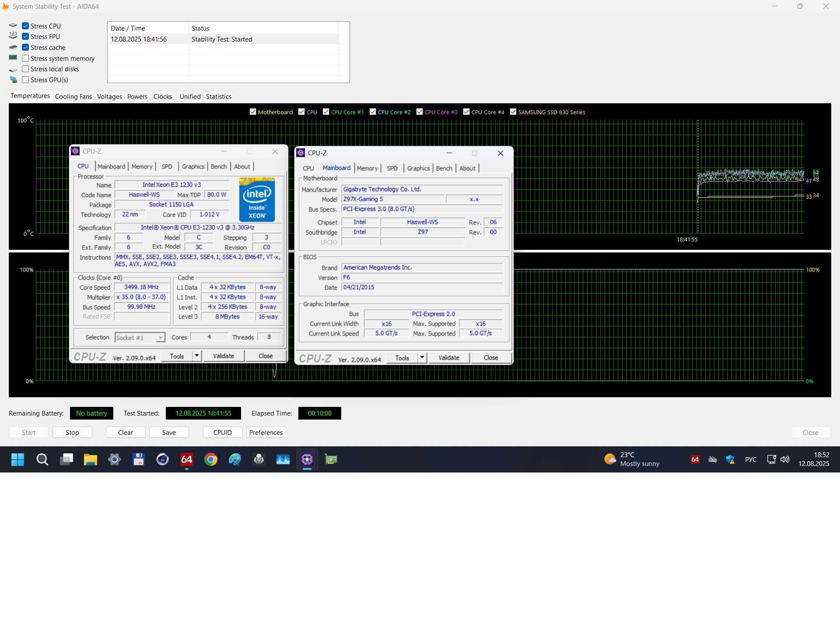Select Stability Test: Started log row
Viewport: 840px width, 630px height.
[223, 39]
